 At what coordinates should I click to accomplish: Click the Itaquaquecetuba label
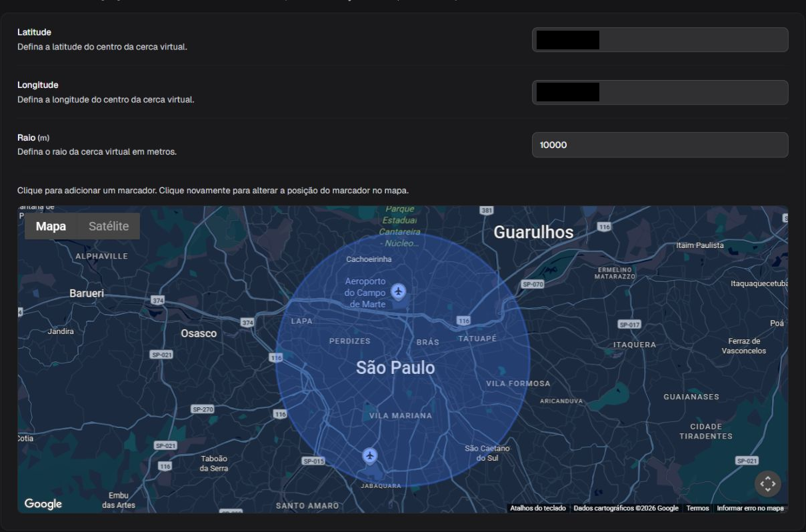[x=759, y=283]
